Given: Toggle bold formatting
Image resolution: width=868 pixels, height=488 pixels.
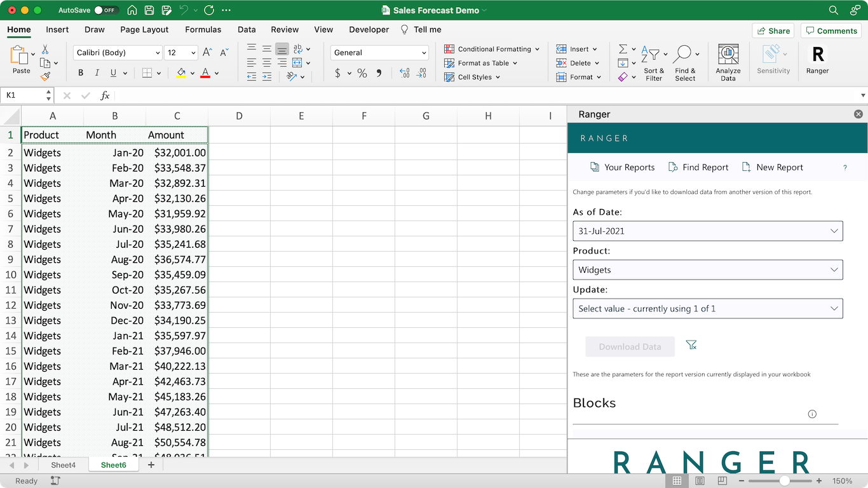Looking at the screenshot, I should pos(81,73).
